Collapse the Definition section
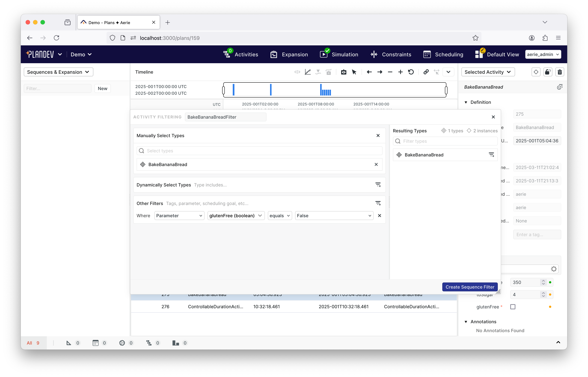Image resolution: width=588 pixels, height=377 pixels. 466,102
